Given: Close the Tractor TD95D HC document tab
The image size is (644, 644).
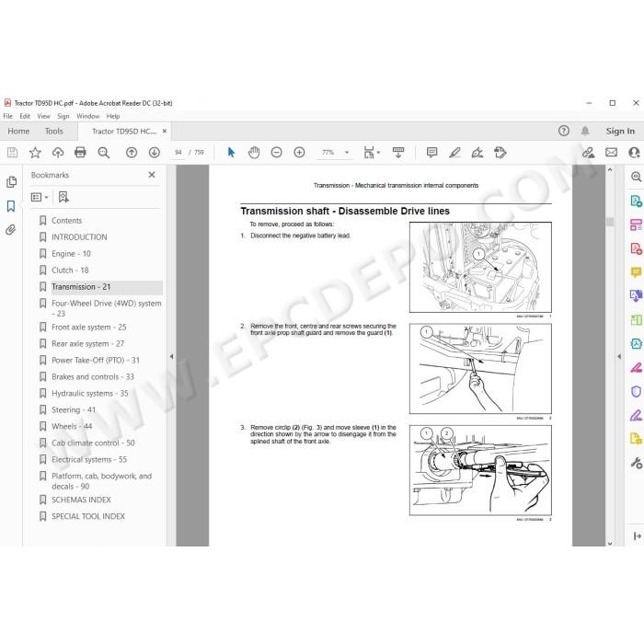Looking at the screenshot, I should 165,132.
